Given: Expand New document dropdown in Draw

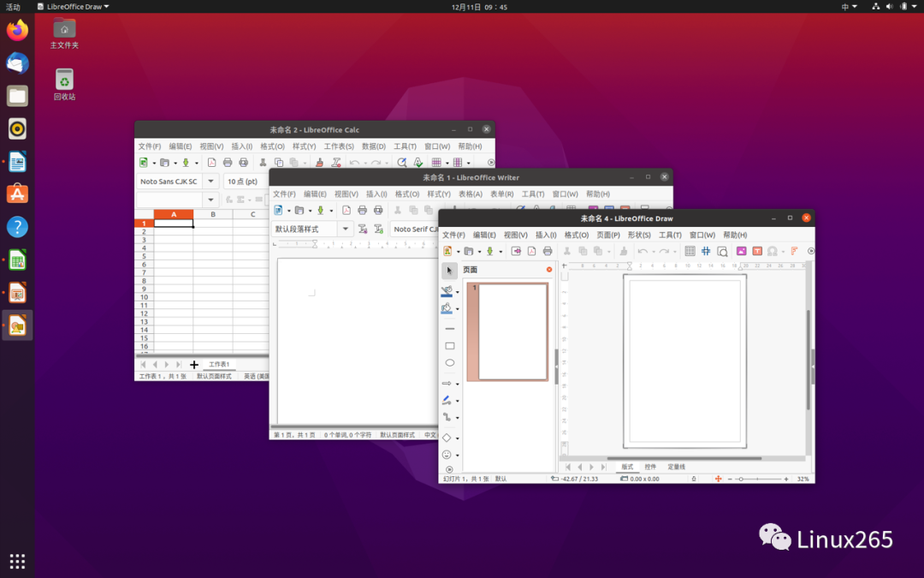Looking at the screenshot, I should pos(458,252).
